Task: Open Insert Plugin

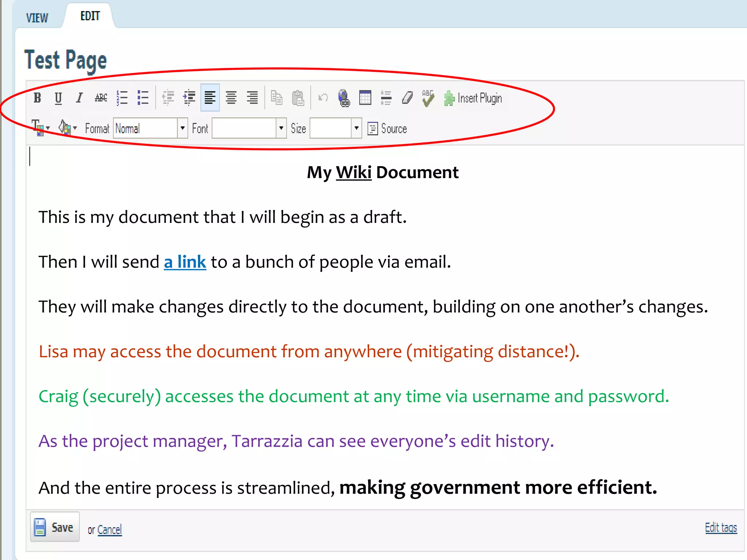Action: (473, 98)
